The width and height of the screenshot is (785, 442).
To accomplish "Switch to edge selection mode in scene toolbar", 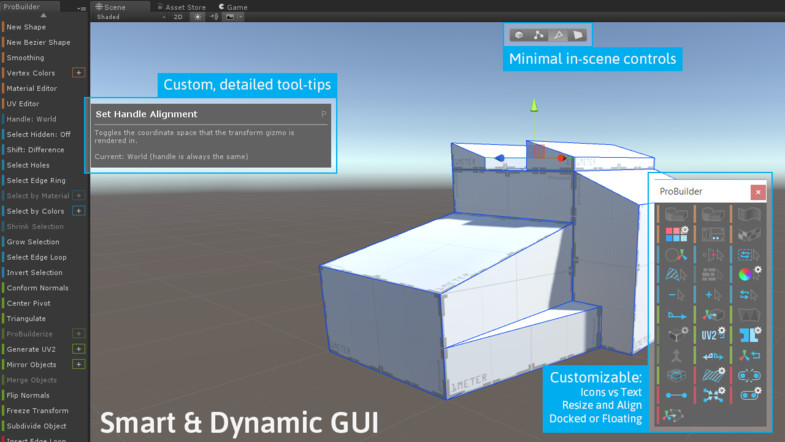I will (558, 35).
